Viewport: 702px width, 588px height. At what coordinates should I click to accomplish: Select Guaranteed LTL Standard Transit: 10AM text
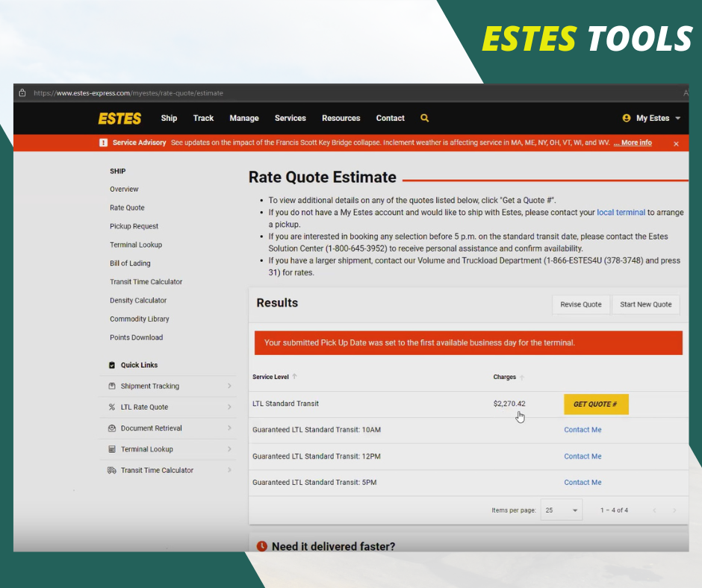[317, 430]
